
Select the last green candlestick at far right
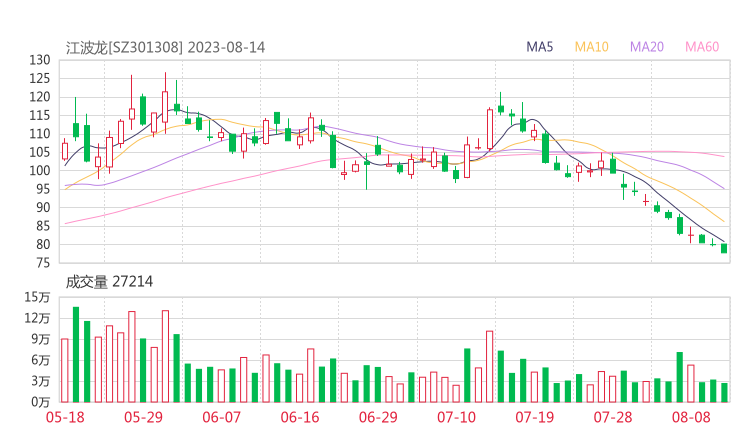tap(724, 248)
